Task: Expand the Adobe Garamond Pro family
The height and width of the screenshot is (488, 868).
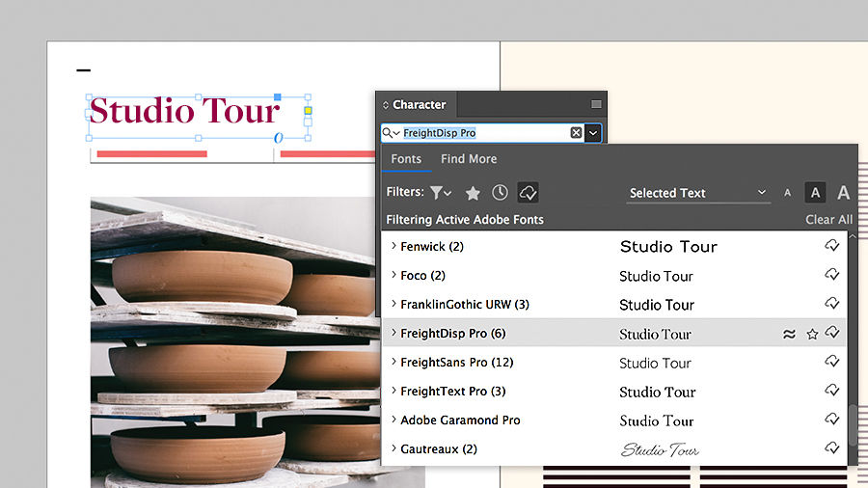Action: 393,420
